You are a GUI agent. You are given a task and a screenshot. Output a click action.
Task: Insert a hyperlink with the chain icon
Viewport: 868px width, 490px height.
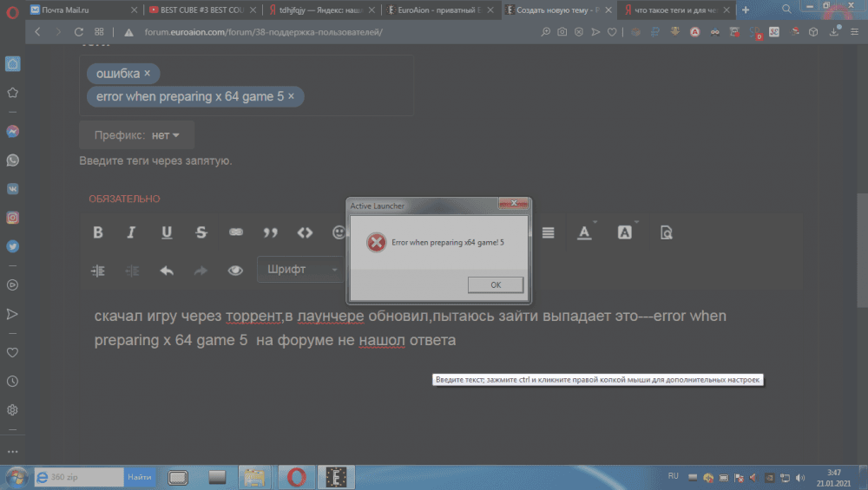point(235,232)
